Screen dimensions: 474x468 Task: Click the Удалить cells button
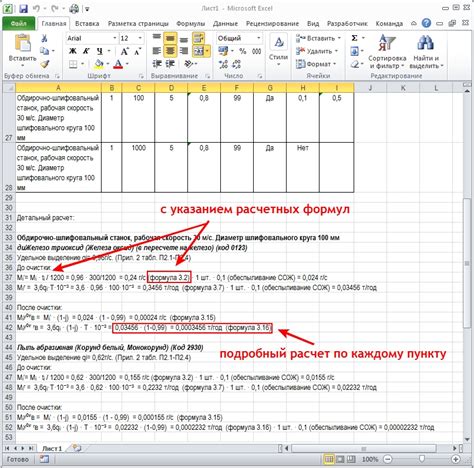tap(317, 51)
